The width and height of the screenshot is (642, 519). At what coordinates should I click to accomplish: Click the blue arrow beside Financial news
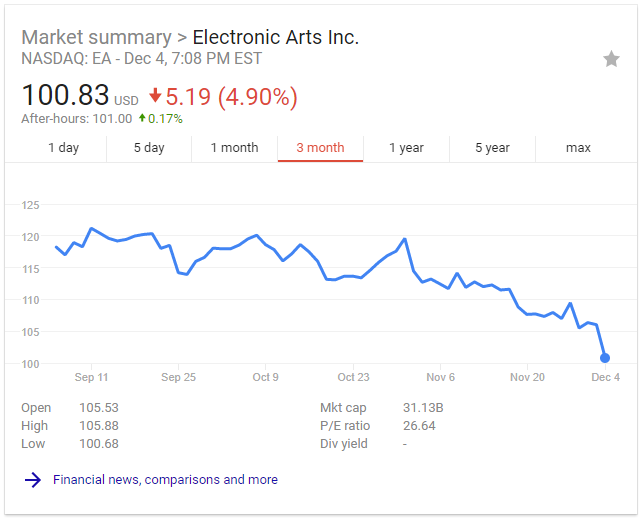[33, 480]
